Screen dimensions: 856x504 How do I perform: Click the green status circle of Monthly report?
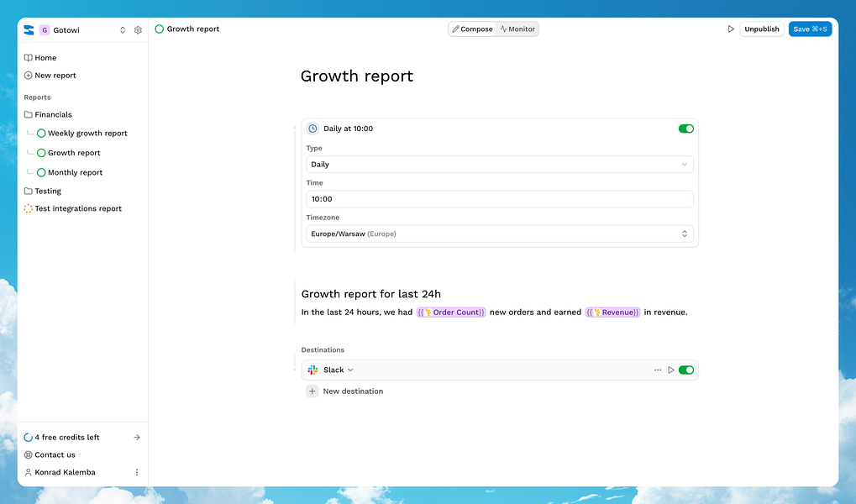tap(41, 172)
